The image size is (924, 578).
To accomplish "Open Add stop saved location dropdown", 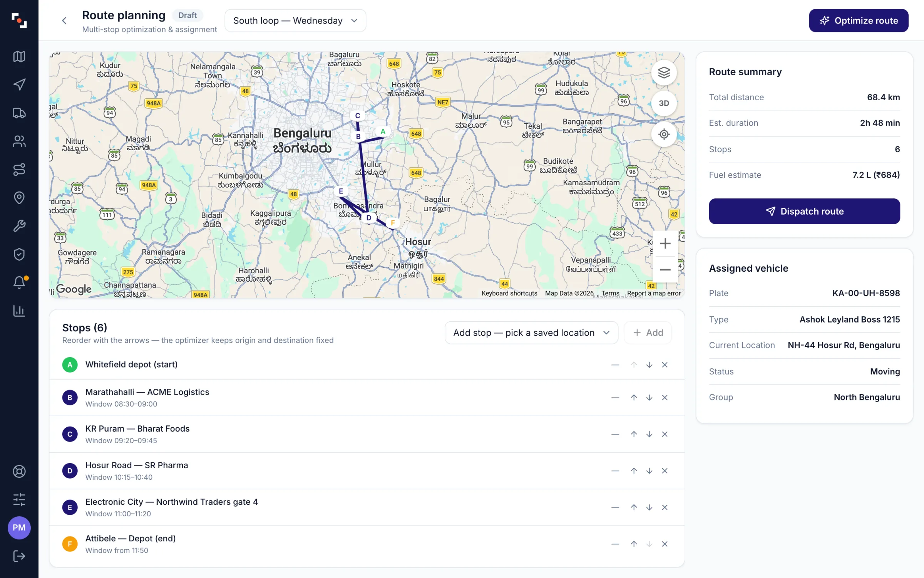I will point(531,333).
